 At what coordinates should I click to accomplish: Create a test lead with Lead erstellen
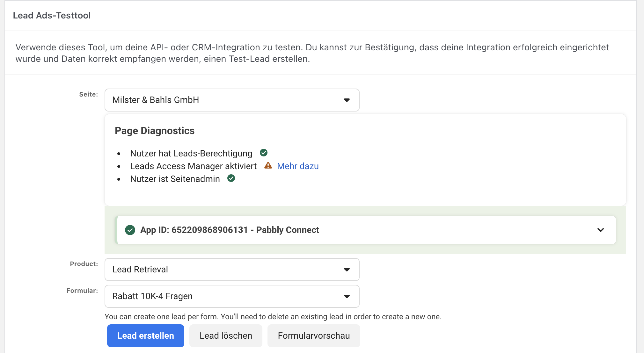pos(146,336)
